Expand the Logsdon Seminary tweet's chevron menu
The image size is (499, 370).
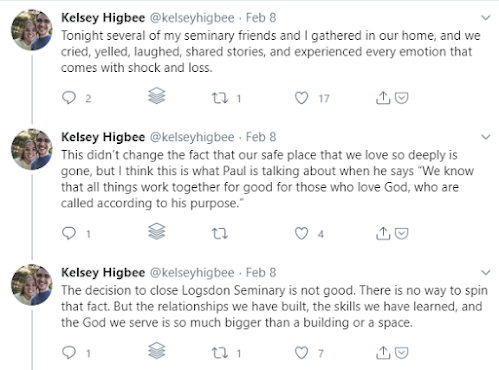click(486, 273)
